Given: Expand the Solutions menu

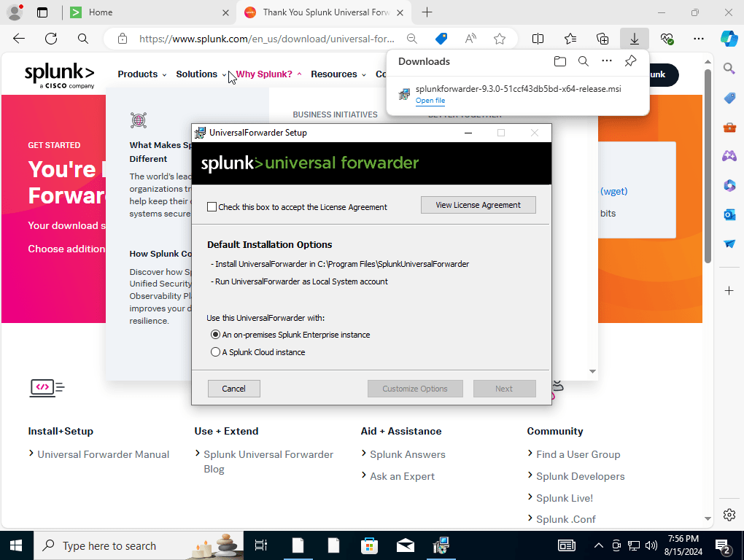Looking at the screenshot, I should (201, 74).
